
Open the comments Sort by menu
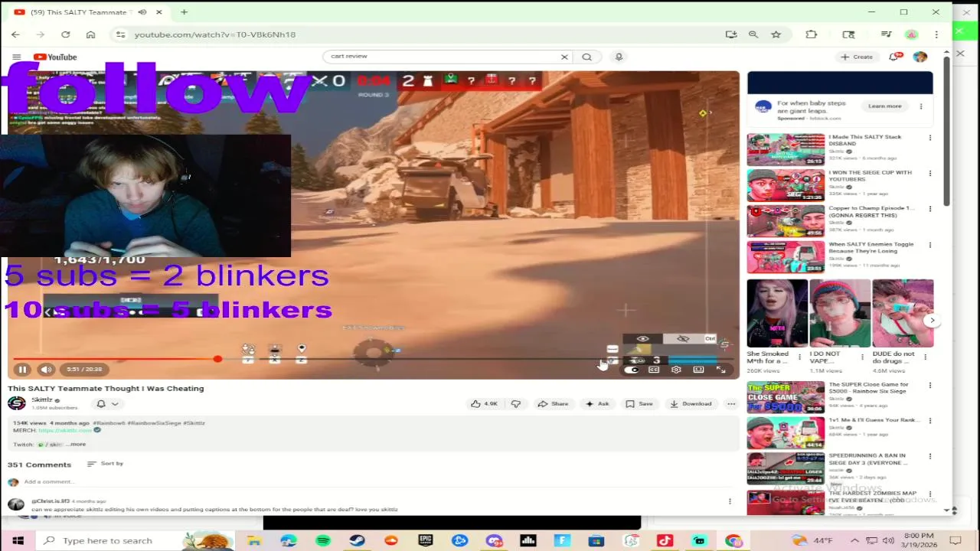click(x=106, y=464)
